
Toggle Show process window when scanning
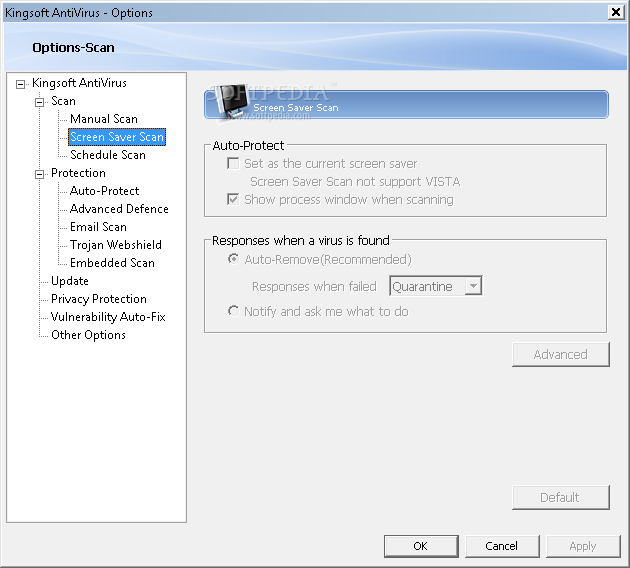[233, 199]
